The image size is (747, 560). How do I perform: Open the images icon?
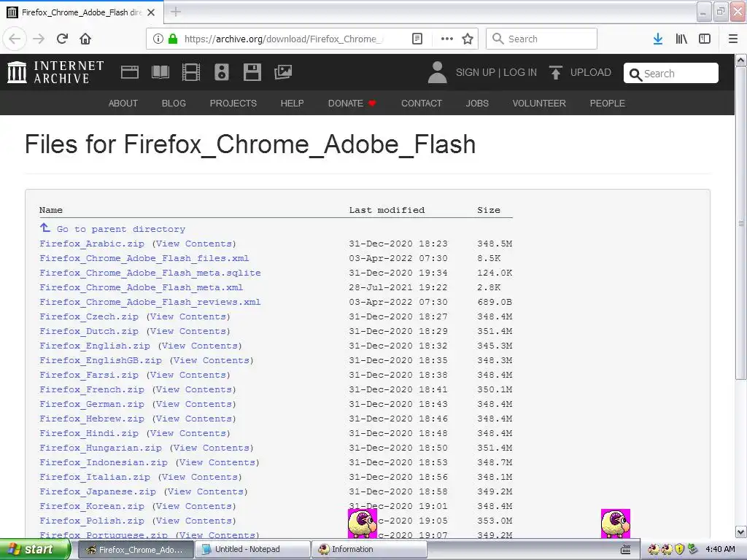pos(283,72)
